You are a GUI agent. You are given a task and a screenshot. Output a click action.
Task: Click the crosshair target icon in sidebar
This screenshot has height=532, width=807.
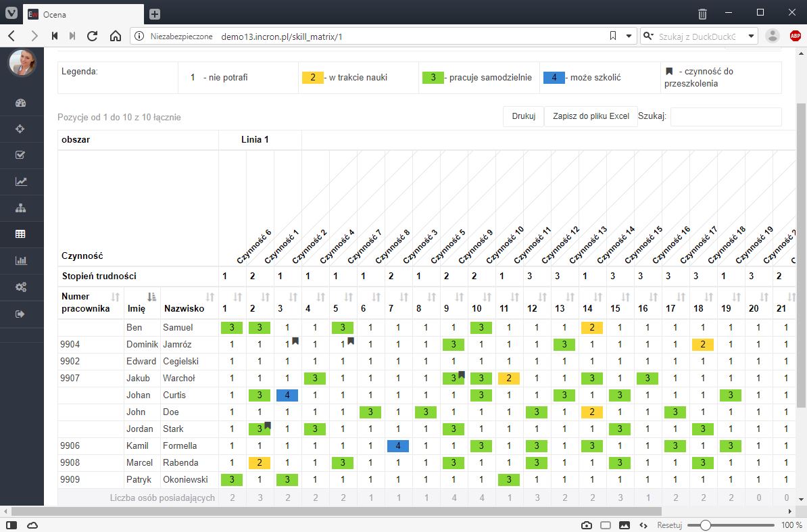[x=20, y=129]
